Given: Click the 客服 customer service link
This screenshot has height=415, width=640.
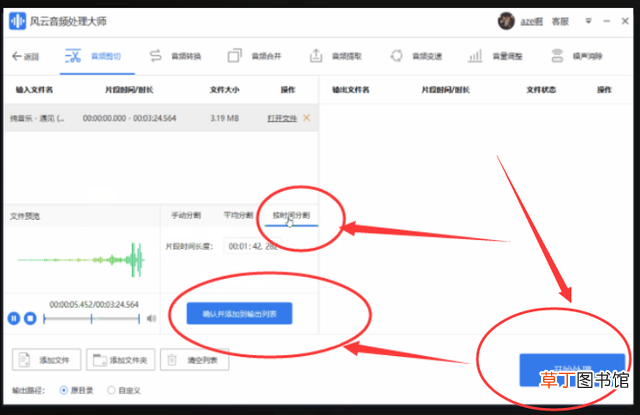Looking at the screenshot, I should (560, 21).
